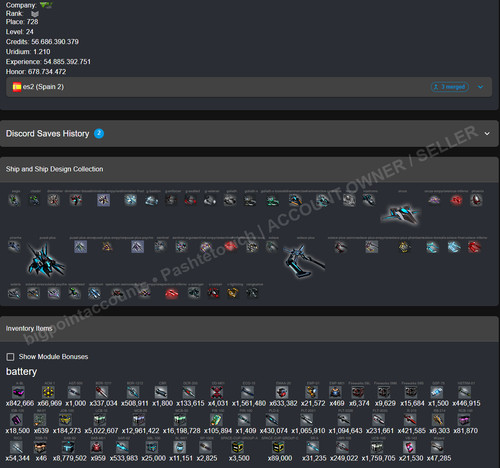Click the firework item showing x15,684
Viewport: 500px width, 468px height.
coord(411,392)
